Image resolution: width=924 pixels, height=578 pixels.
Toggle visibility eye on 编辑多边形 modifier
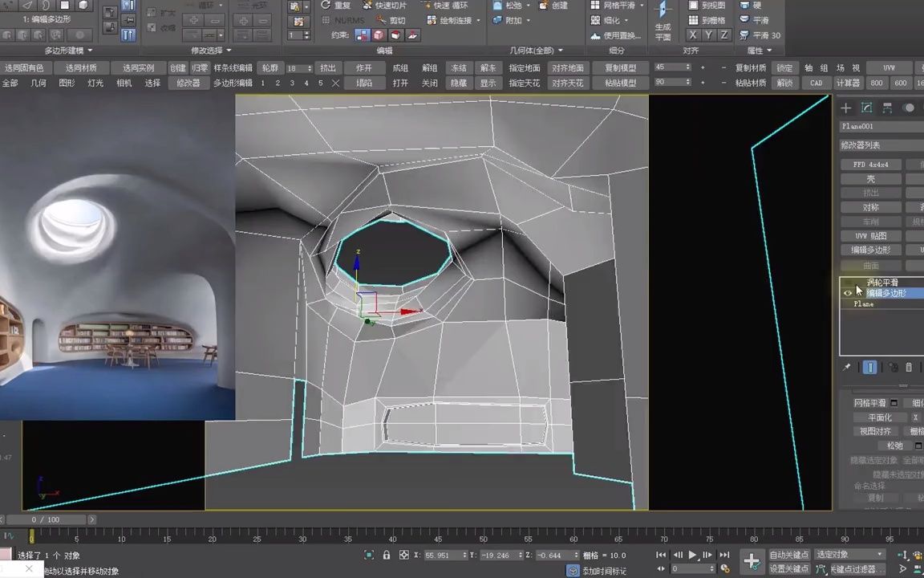click(x=848, y=293)
